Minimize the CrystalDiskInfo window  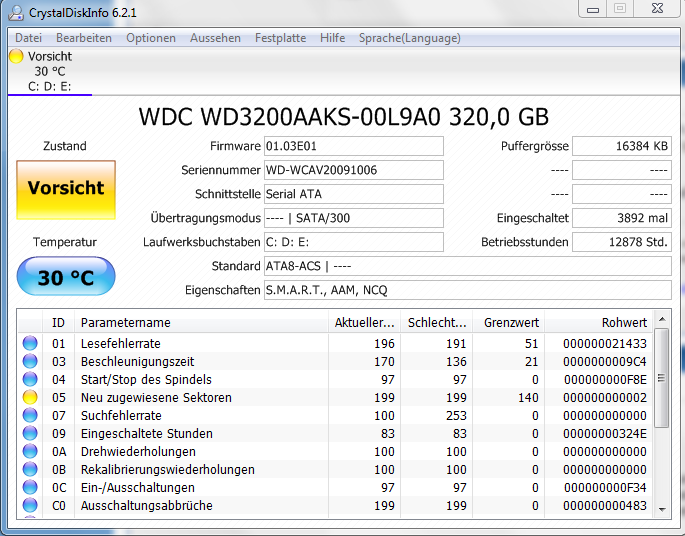click(593, 9)
